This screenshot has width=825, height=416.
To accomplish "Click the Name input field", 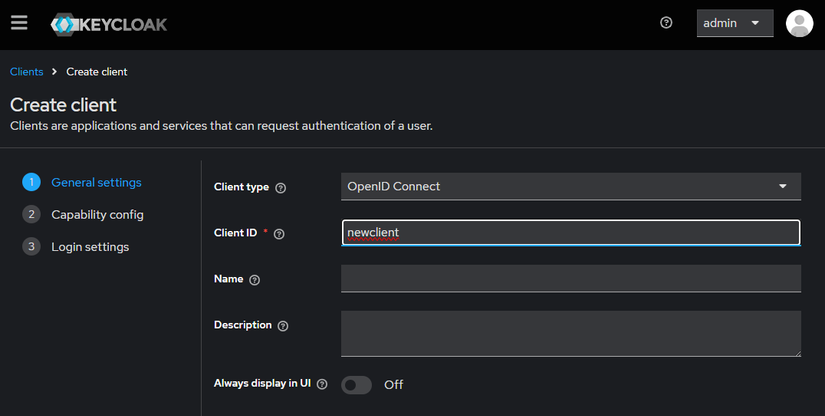I will point(571,279).
